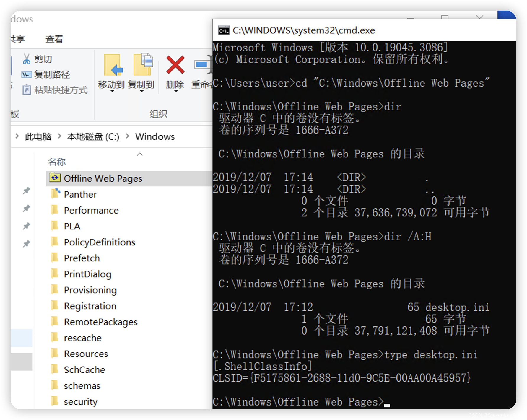Click the Delete label in ribbon
Viewport: 527px width, 420px height.
175,84
